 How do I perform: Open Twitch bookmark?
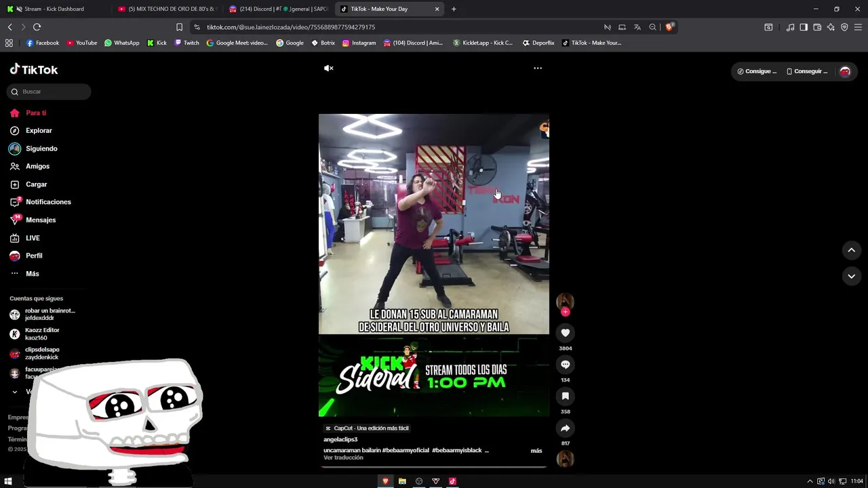tap(186, 43)
